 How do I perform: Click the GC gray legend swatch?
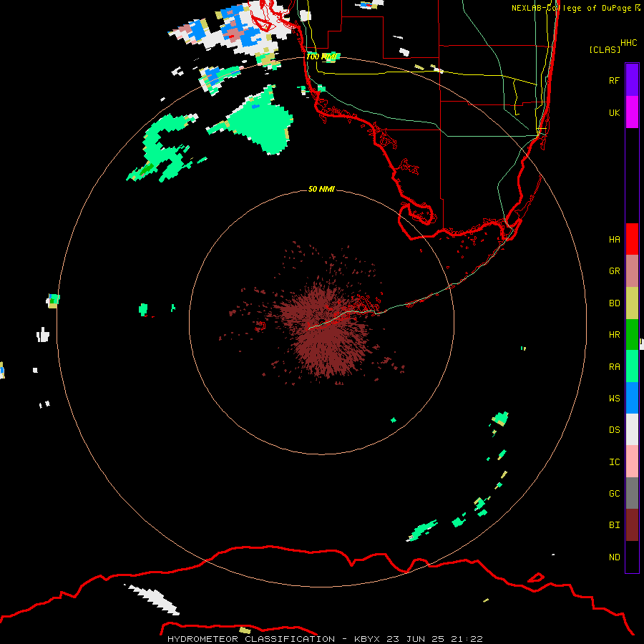[632, 493]
